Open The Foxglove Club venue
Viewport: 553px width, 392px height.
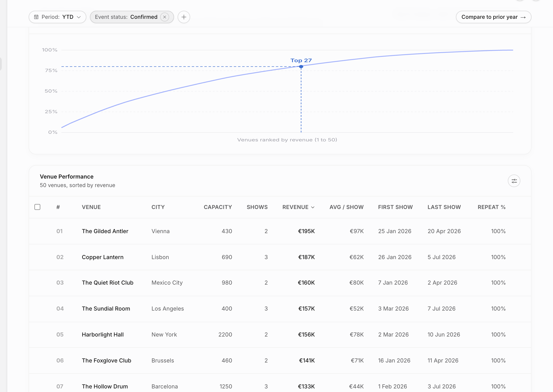(106, 360)
